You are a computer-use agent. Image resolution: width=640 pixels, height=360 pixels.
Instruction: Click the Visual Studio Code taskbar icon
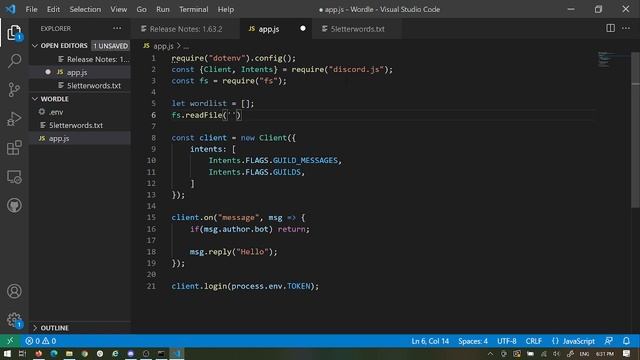click(x=177, y=353)
